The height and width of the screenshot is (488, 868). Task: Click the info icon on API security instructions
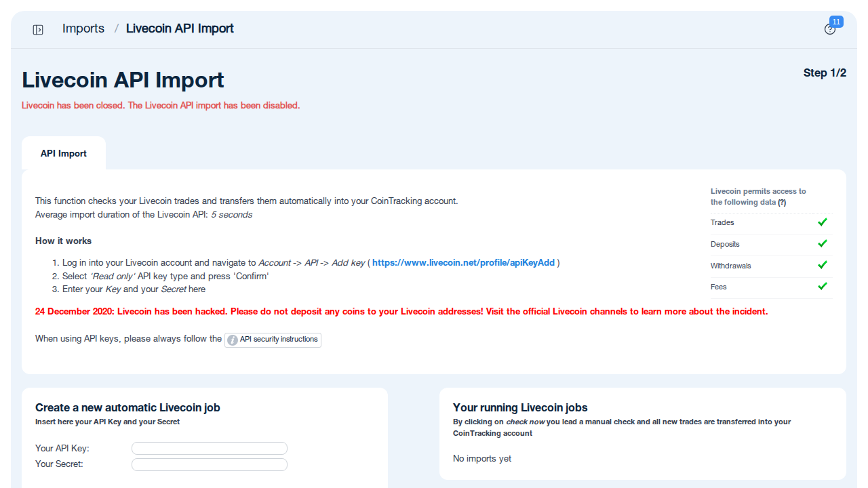tap(232, 340)
